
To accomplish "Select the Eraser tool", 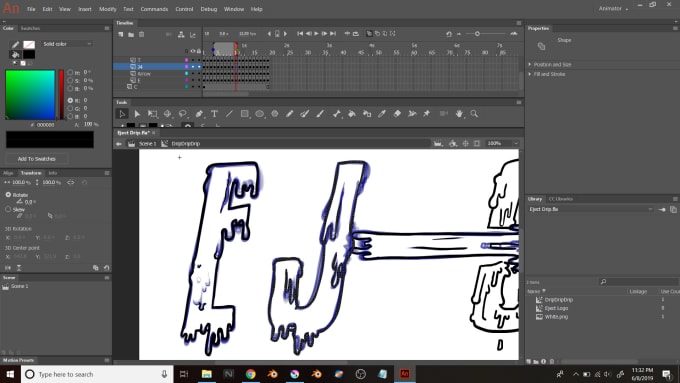I will pyautogui.click(x=397, y=114).
